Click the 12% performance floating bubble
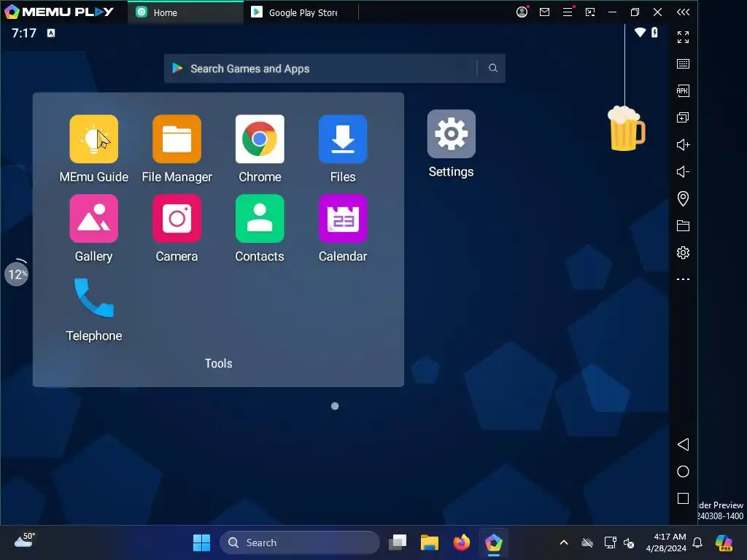747x560 pixels. click(17, 274)
